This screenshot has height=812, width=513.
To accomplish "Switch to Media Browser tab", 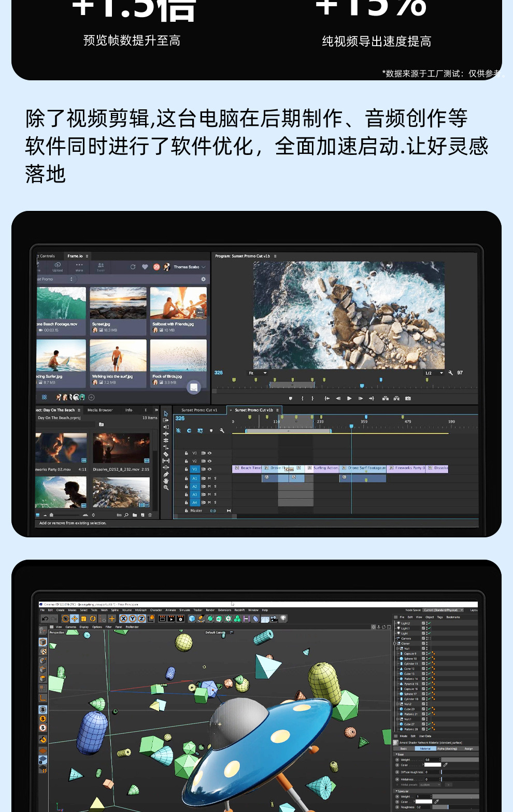I will click(100, 410).
